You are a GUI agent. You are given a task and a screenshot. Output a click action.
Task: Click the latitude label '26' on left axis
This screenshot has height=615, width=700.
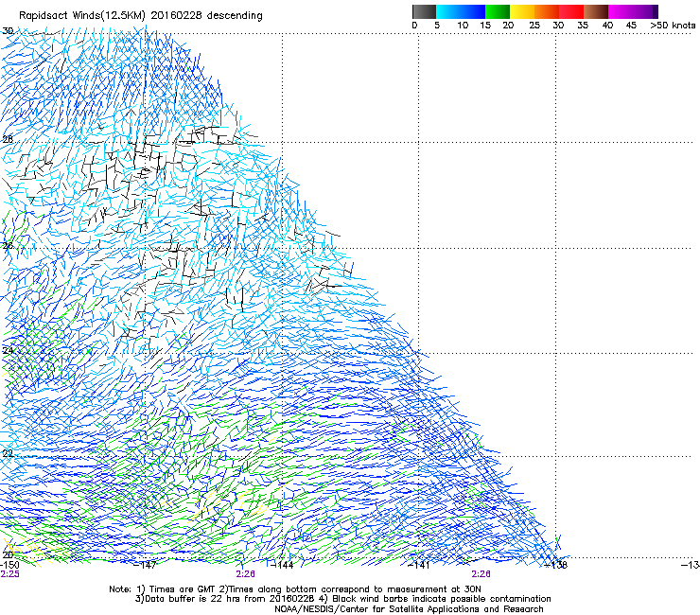8,246
